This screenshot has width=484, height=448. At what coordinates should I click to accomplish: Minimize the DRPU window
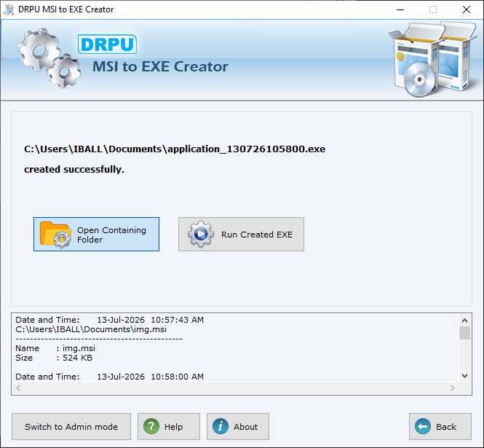(400, 9)
